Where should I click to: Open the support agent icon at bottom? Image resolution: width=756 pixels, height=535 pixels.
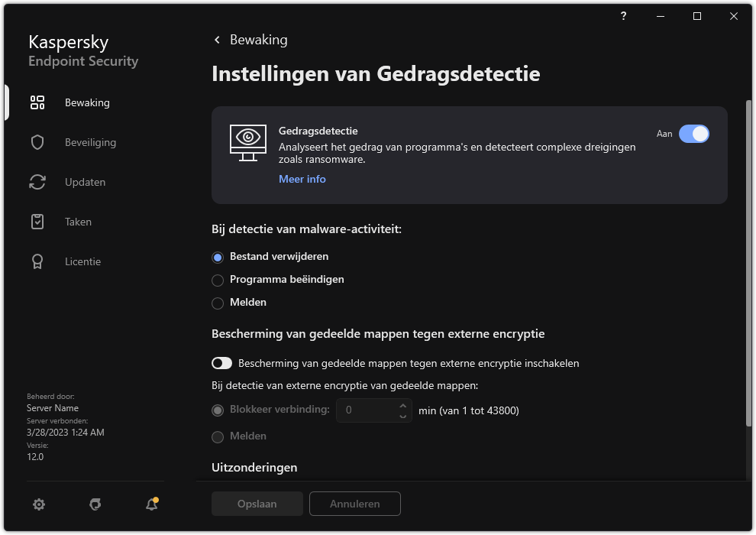[x=95, y=504]
